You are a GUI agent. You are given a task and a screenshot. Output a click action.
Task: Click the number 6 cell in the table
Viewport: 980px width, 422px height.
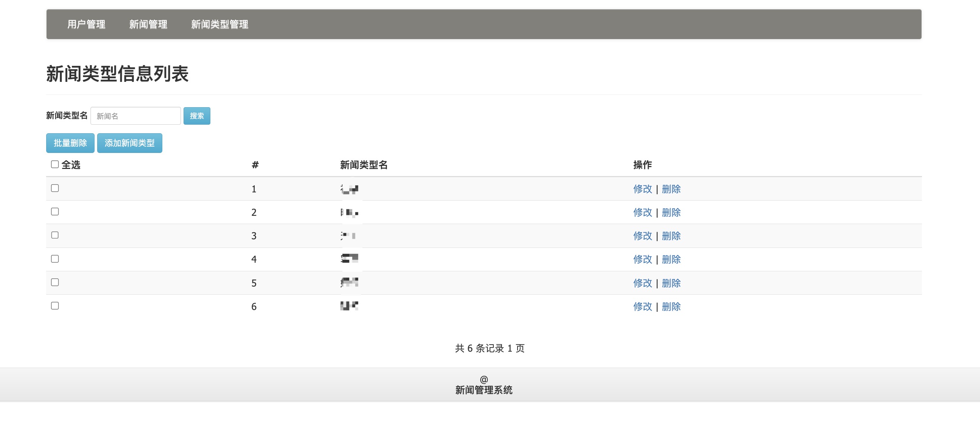point(254,307)
